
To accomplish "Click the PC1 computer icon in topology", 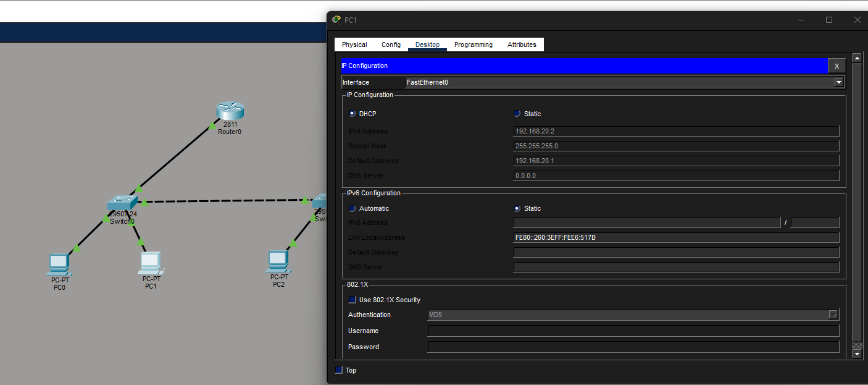I will click(150, 263).
